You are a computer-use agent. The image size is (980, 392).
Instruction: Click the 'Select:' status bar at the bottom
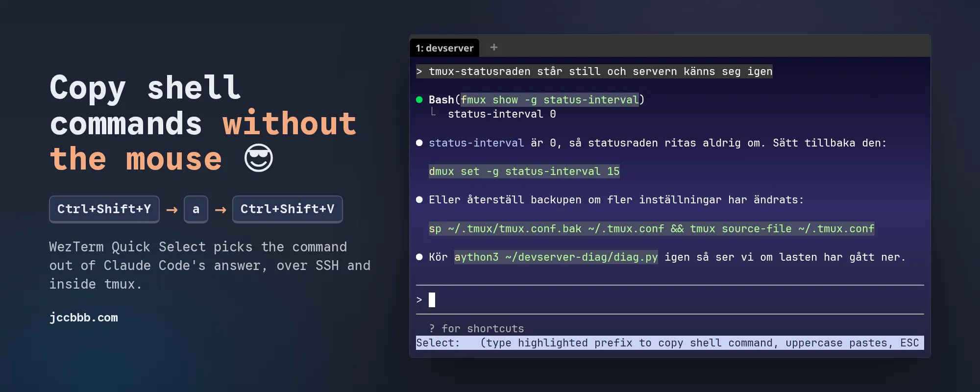tap(670, 343)
